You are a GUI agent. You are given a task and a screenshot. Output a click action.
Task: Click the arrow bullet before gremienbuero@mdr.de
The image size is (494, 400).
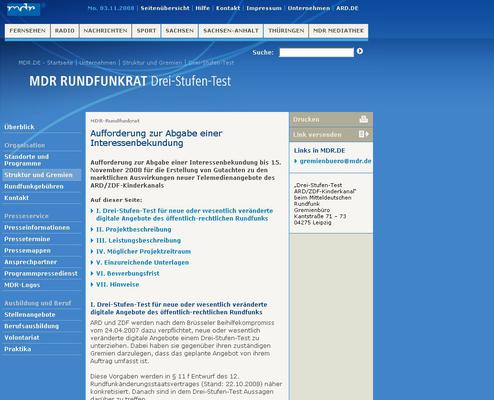click(296, 161)
